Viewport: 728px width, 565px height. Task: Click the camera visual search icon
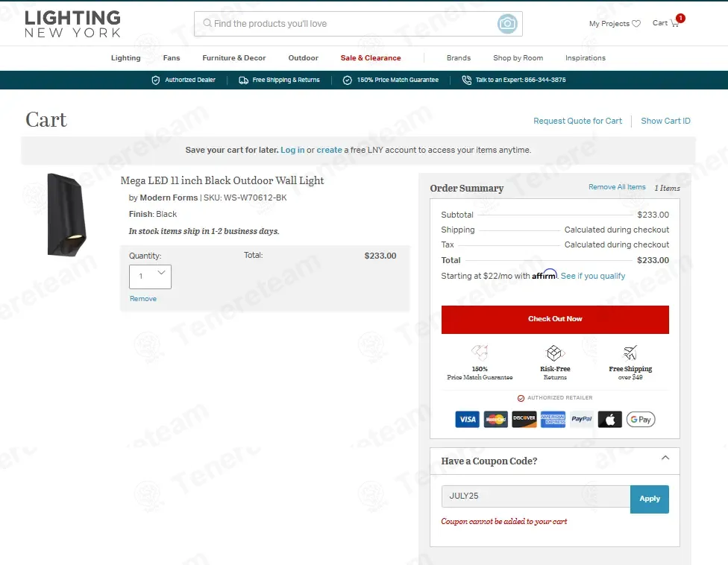[x=507, y=24]
